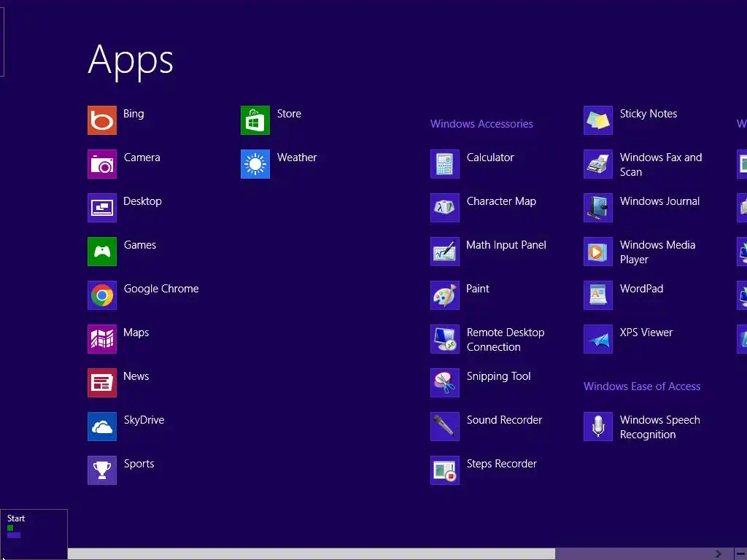Launch the Snipping Tool scissors icon
The image size is (747, 560).
445,383
